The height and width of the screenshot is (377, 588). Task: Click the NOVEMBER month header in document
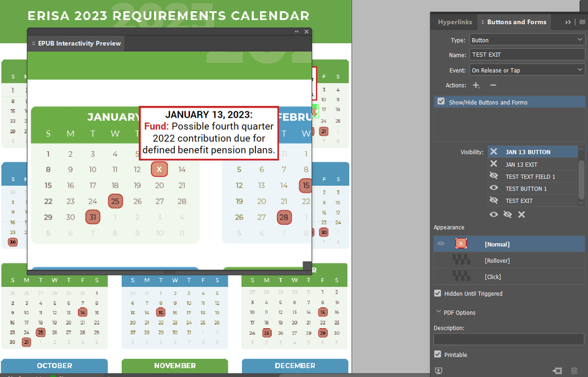(175, 365)
